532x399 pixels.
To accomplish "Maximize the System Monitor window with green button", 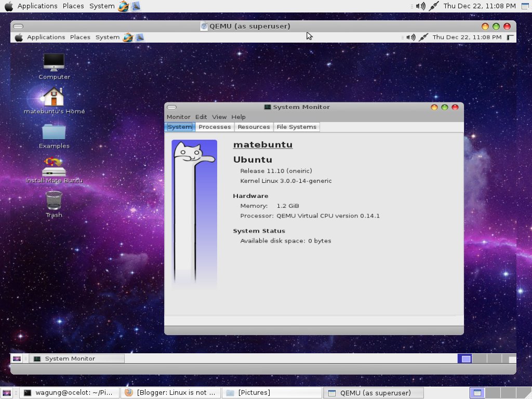I will (x=445, y=107).
